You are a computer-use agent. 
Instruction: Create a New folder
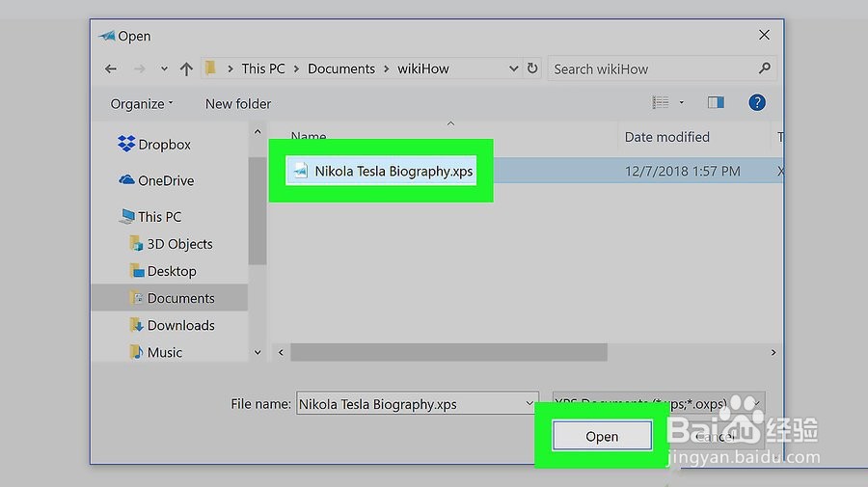[238, 103]
